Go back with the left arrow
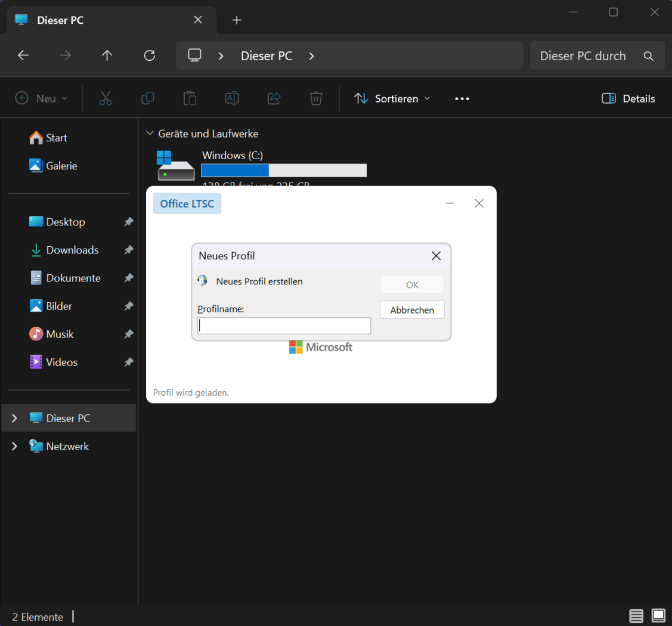 23,55
